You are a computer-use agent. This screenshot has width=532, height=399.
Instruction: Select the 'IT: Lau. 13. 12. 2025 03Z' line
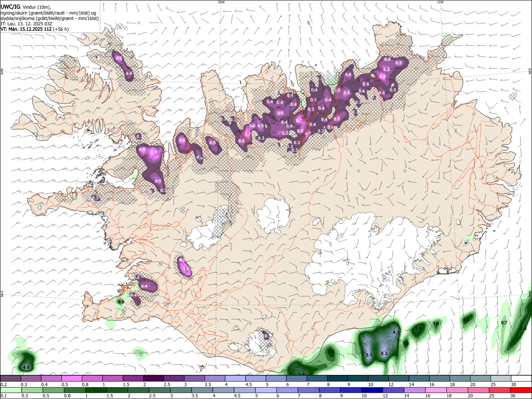(26, 24)
